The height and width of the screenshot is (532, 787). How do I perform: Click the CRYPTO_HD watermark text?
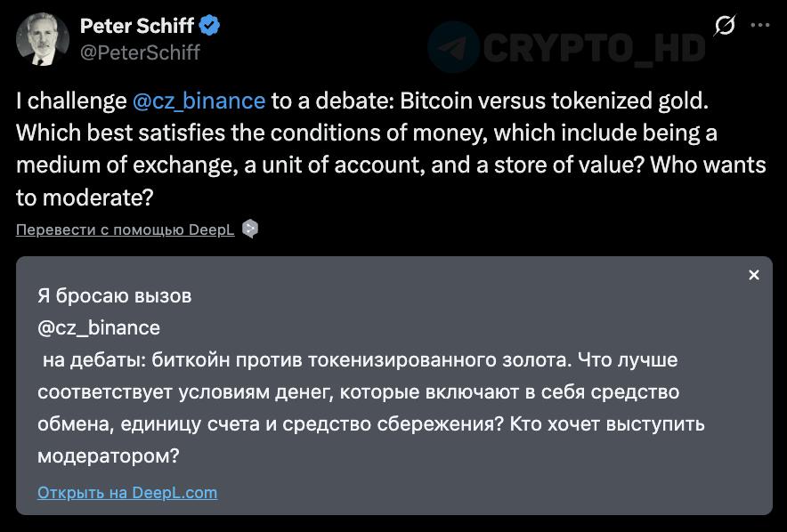[x=595, y=47]
